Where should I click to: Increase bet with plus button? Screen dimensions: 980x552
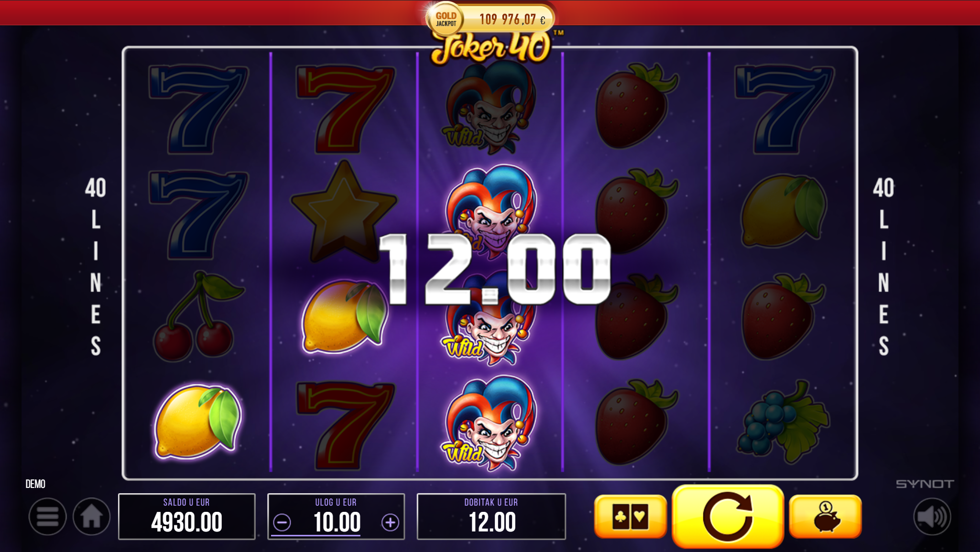pos(390,522)
